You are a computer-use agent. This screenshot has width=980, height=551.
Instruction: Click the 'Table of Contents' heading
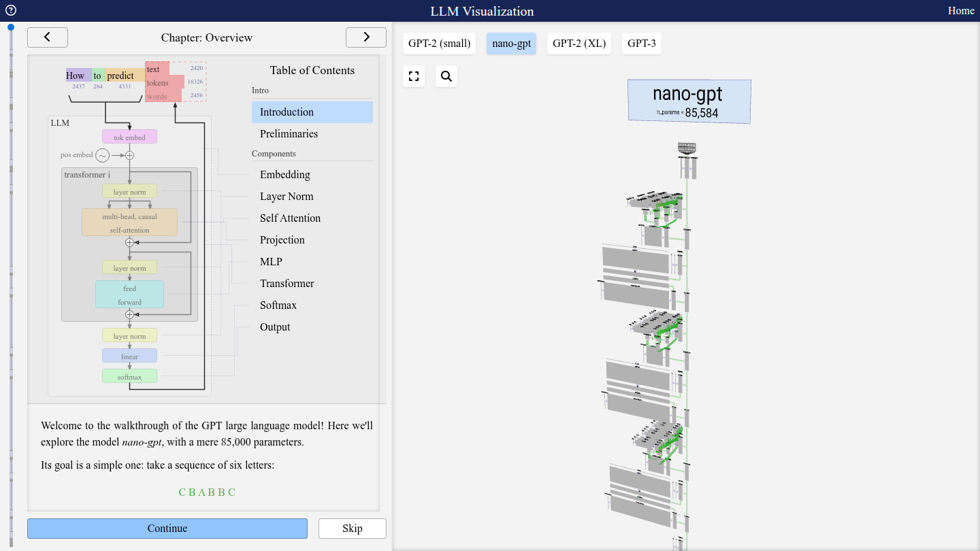point(312,70)
